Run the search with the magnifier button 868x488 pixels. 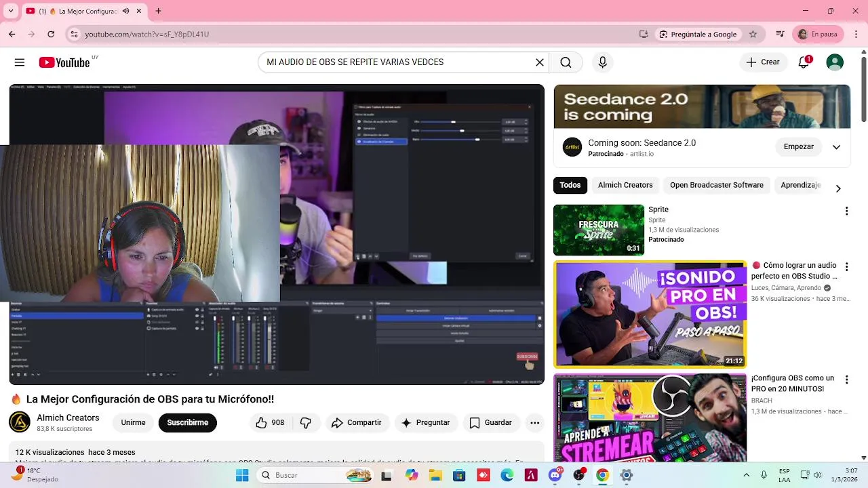pyautogui.click(x=566, y=62)
